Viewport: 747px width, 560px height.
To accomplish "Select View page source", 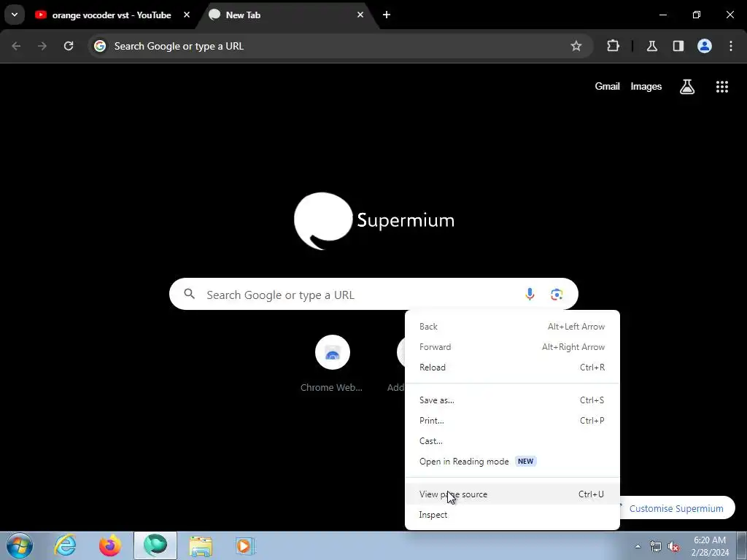I will coord(512,495).
